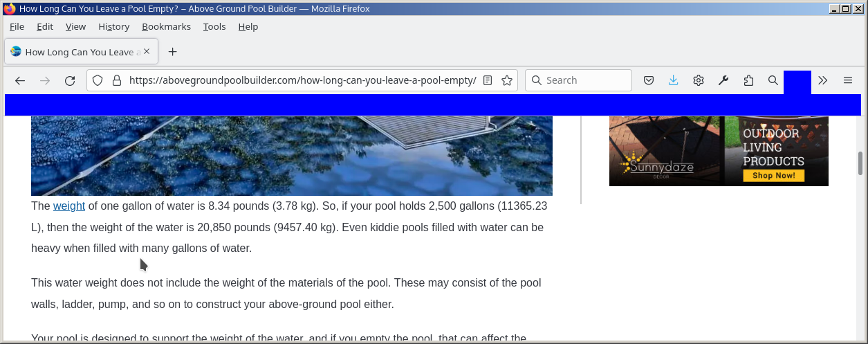Reload the current page
Image resolution: width=868 pixels, height=344 pixels.
tap(70, 80)
